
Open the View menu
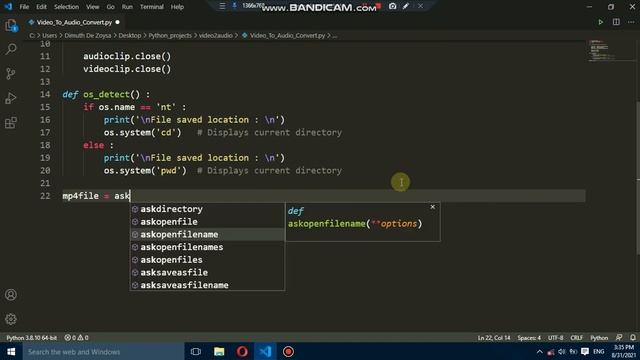(x=92, y=7)
